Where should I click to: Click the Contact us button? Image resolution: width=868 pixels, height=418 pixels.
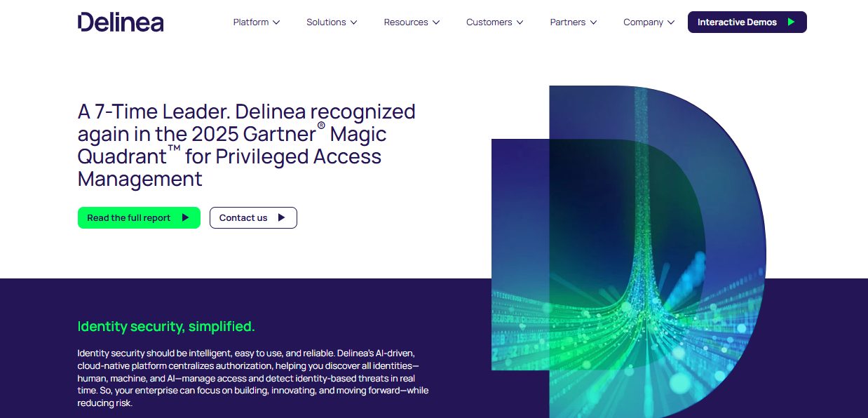[253, 217]
